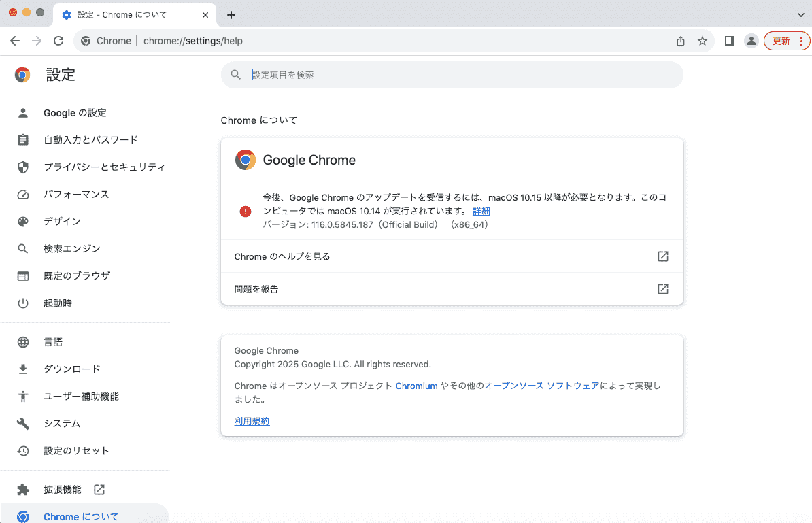Go back using the browser back arrow
Image resolution: width=812 pixels, height=523 pixels.
click(15, 41)
